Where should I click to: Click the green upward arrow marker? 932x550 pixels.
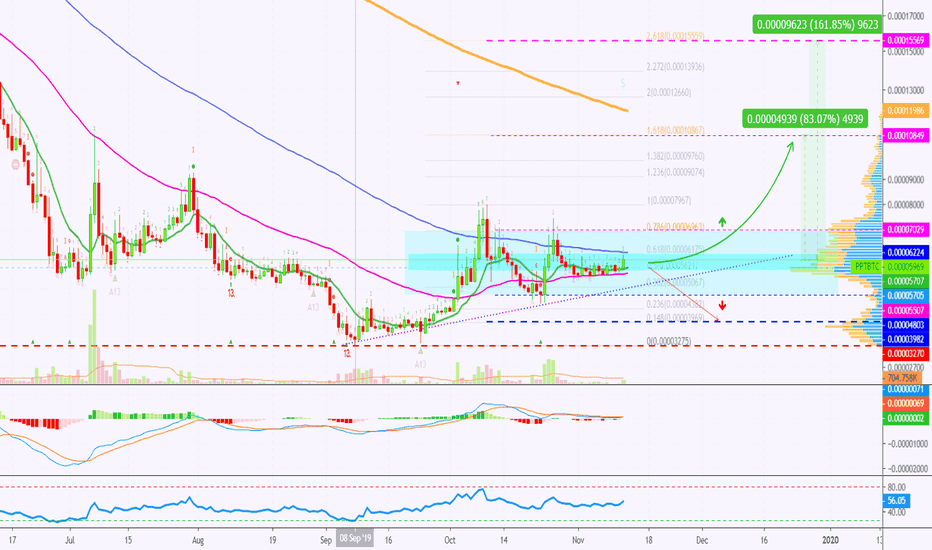722,222
